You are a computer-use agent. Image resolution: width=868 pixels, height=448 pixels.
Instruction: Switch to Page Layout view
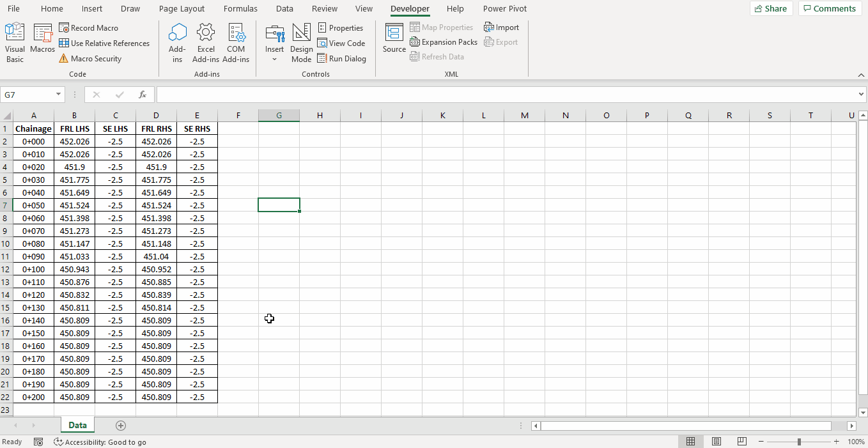(x=717, y=442)
